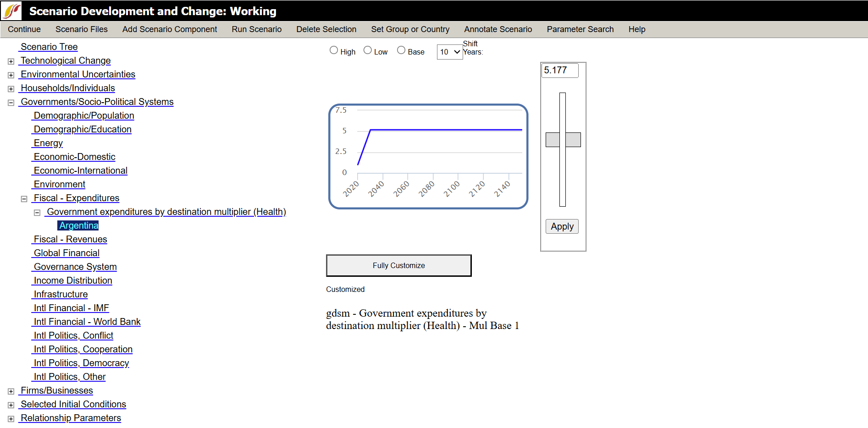Expand the Households/Individuals node
Viewport: 868px width, 428px height.
pos(11,89)
